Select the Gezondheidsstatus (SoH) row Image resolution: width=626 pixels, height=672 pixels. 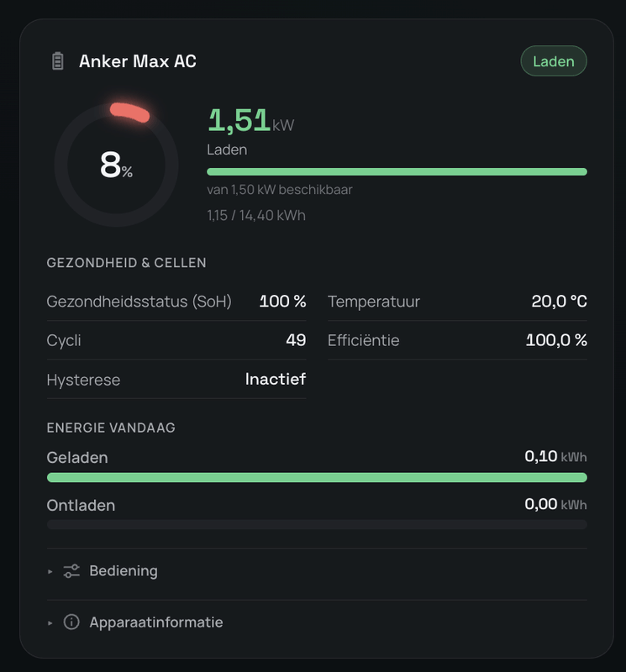pyautogui.click(x=176, y=302)
